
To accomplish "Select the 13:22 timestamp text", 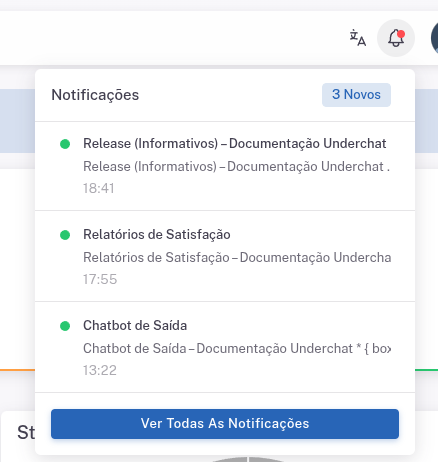I will click(x=100, y=370).
